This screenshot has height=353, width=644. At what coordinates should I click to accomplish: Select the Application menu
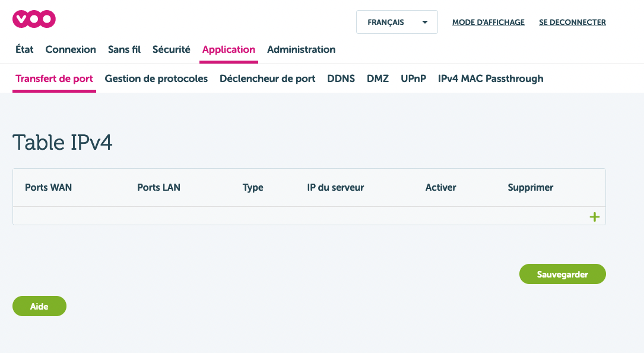(x=229, y=49)
